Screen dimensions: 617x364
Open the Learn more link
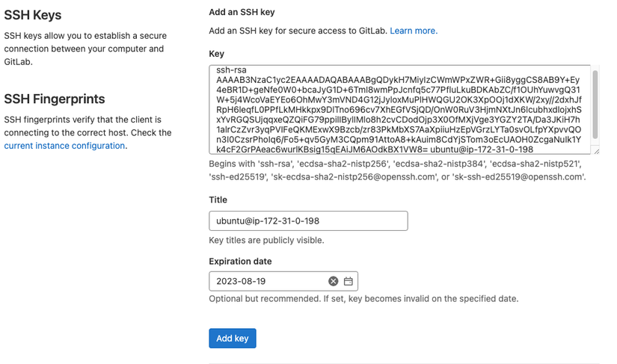click(x=414, y=31)
